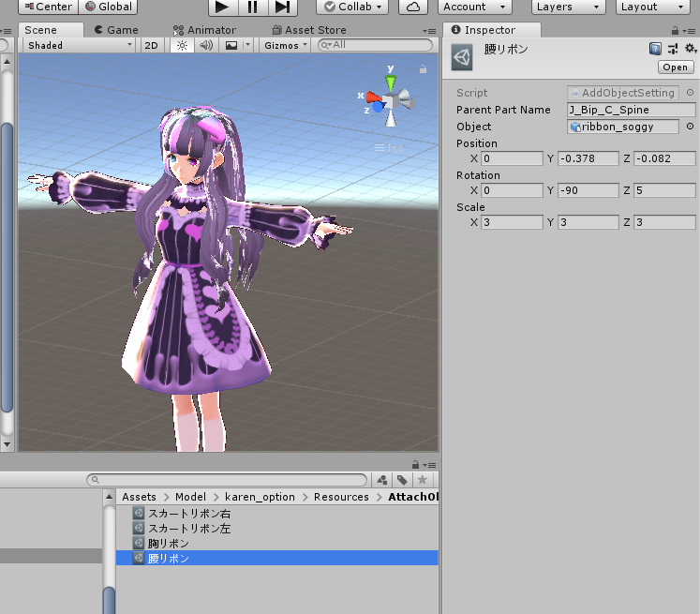Image resolution: width=700 pixels, height=614 pixels.
Task: Open the component gear settings menu
Action: pyautogui.click(x=691, y=48)
